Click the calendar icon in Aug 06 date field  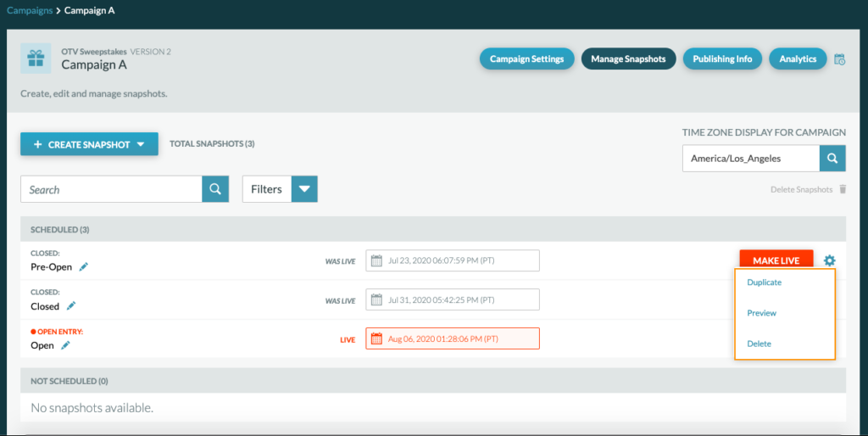tap(376, 338)
